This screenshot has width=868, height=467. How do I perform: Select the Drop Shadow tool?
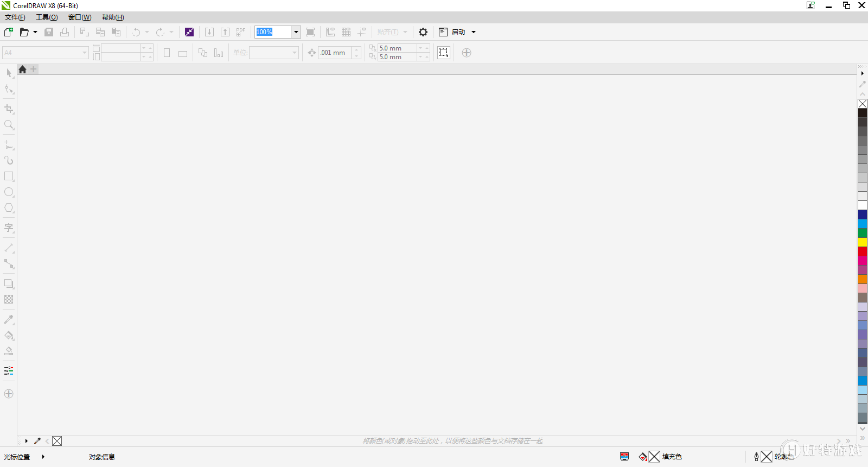pos(9,283)
